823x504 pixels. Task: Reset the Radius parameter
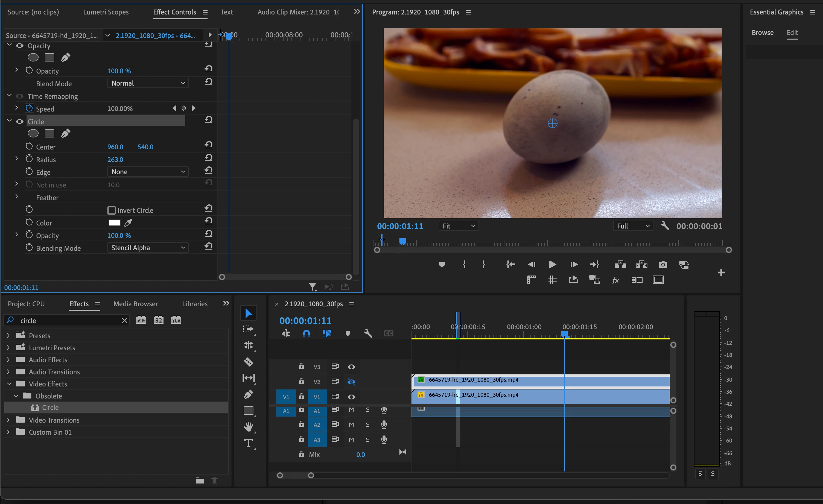(x=208, y=158)
